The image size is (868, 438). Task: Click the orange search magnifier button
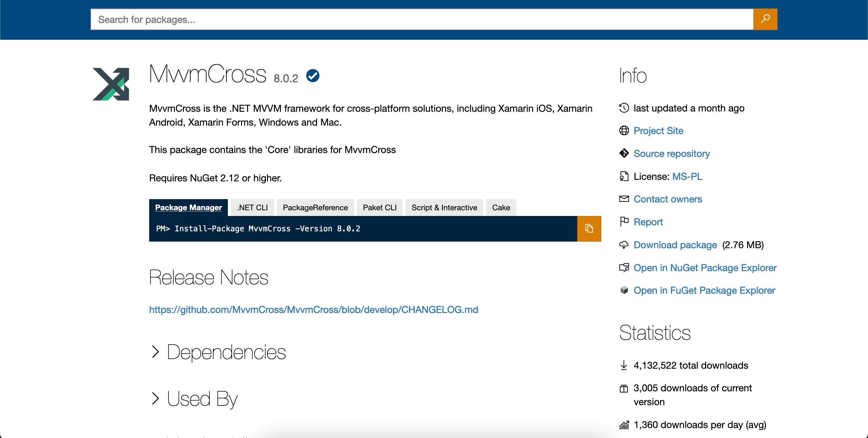765,19
